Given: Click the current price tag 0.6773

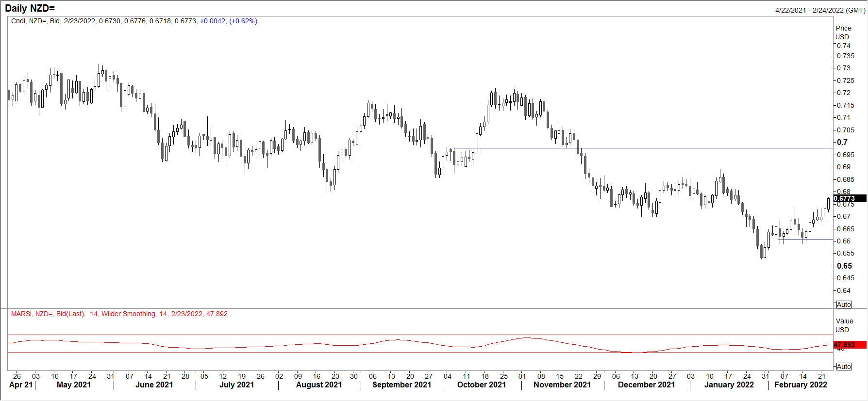Looking at the screenshot, I should (x=850, y=198).
